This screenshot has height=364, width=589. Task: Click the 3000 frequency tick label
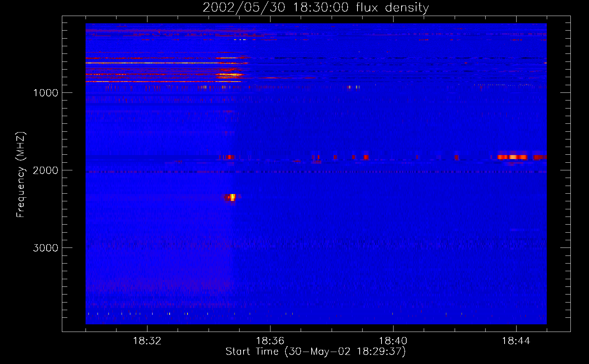click(x=46, y=248)
